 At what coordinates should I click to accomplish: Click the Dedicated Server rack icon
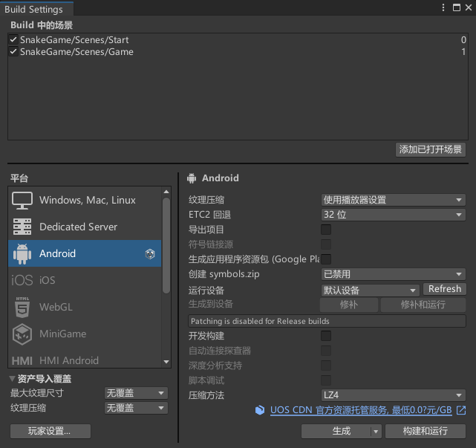pyautogui.click(x=22, y=227)
